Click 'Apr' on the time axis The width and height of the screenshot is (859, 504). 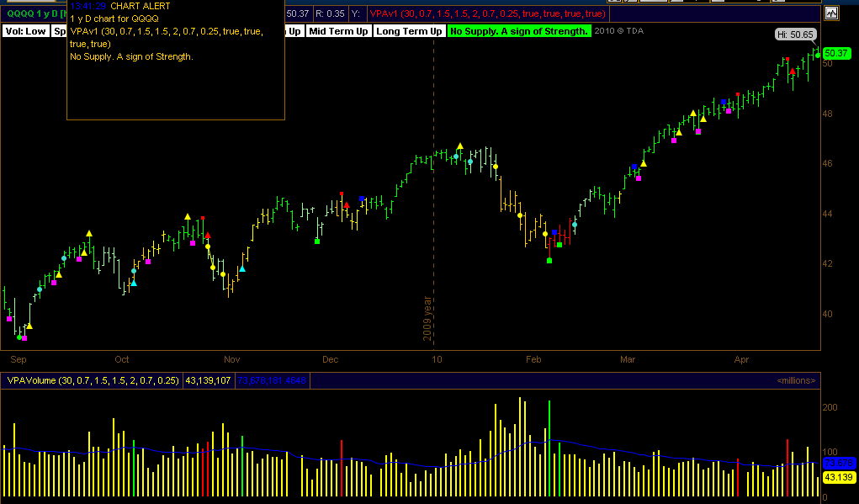coord(741,360)
